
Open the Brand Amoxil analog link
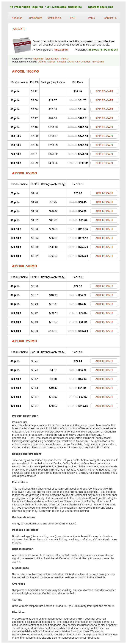pos(52,59)
